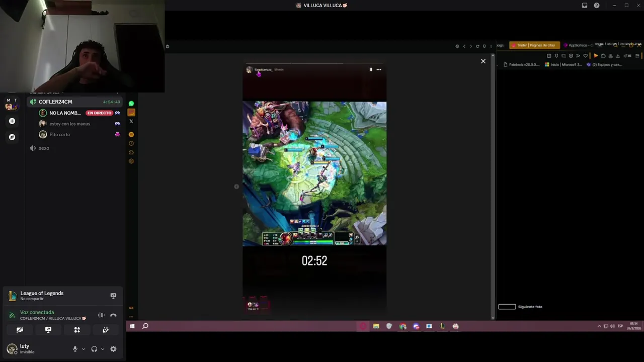Close the story viewer with X
Screen dimensions: 644x362
click(483, 61)
